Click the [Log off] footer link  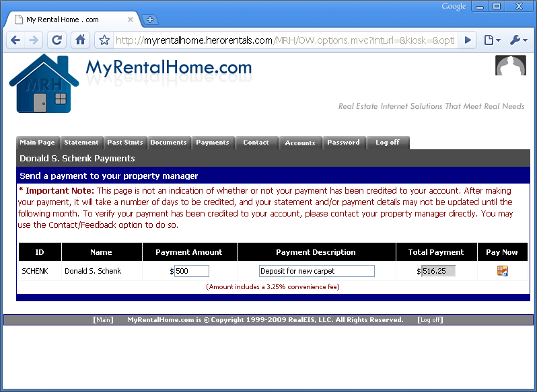click(430, 320)
